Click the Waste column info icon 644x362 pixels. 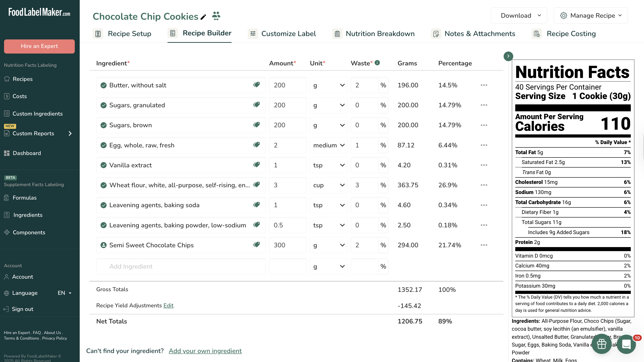point(377,63)
